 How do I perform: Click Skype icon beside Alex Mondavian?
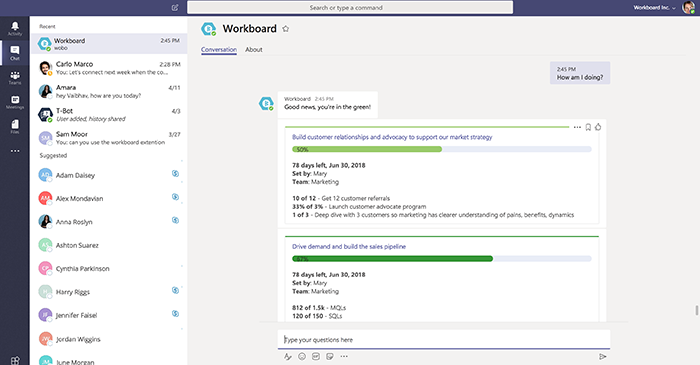175,197
